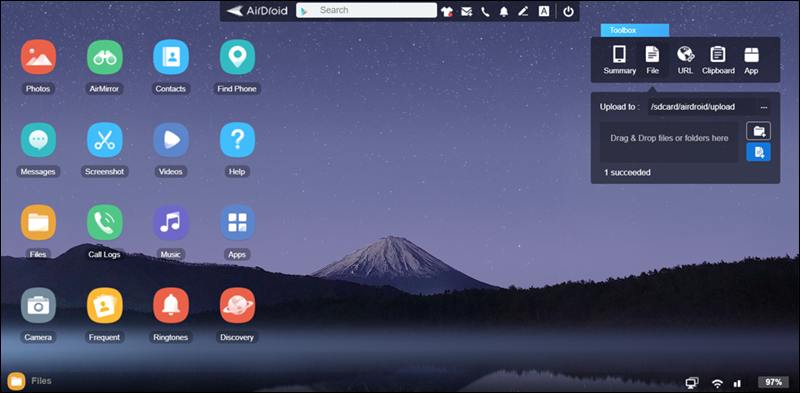Click the ellipsis browse path button

click(764, 107)
